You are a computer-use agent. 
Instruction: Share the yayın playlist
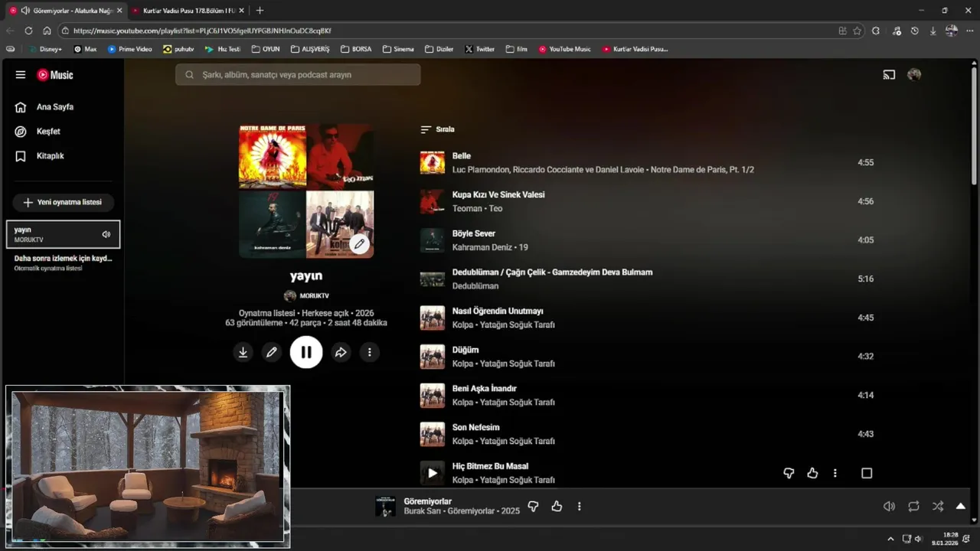point(341,352)
